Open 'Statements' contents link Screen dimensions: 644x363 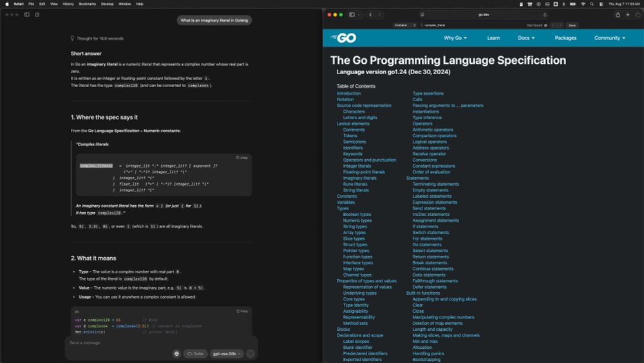[x=417, y=178]
